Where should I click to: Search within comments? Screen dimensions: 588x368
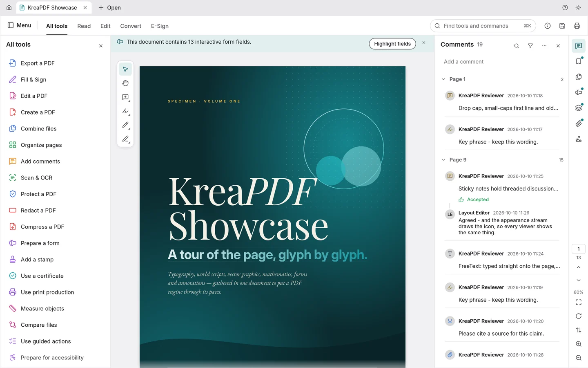517,46
